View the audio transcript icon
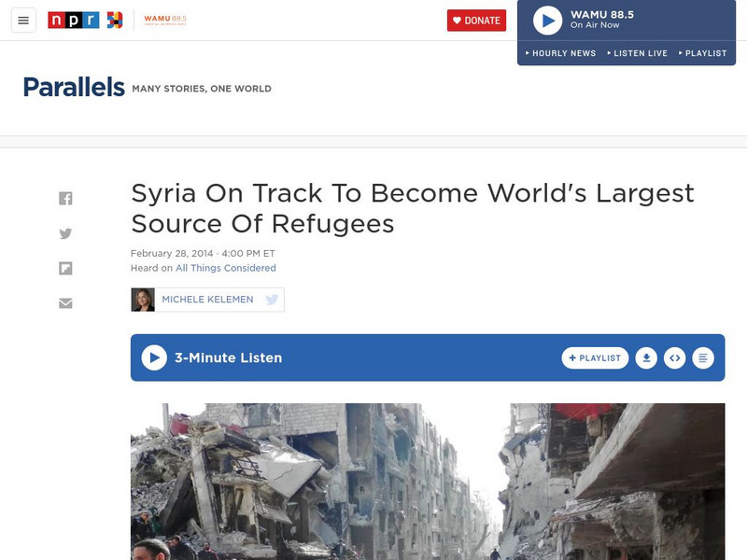 coord(703,358)
